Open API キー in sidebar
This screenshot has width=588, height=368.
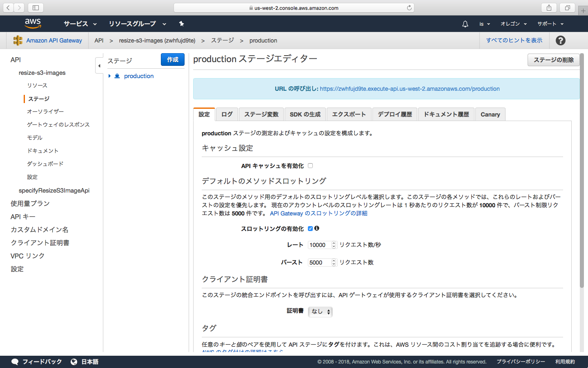[23, 217]
